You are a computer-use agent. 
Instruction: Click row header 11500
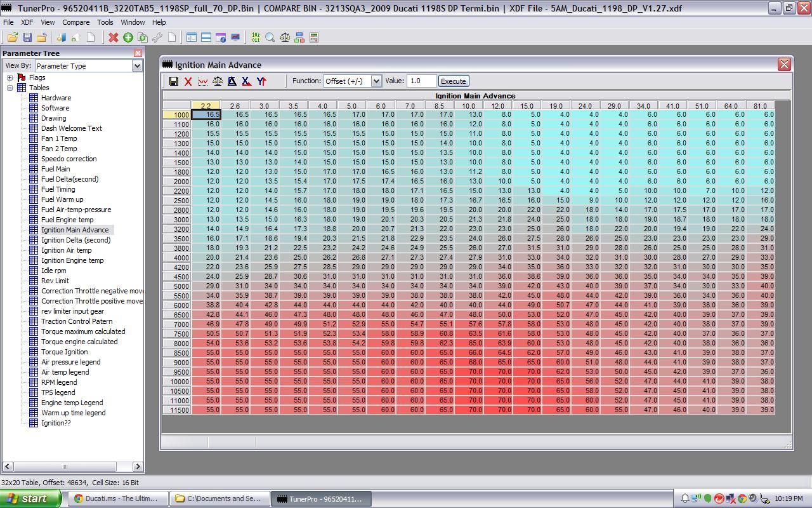point(177,410)
